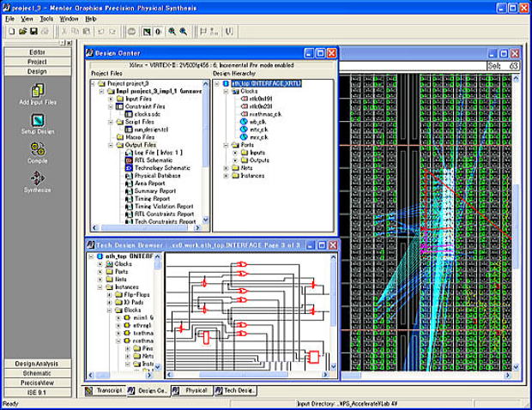Open the Help menu

tap(91, 19)
